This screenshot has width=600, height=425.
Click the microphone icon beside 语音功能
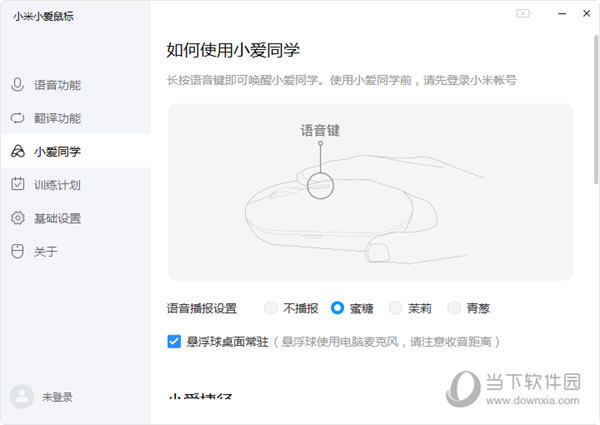tap(17, 85)
